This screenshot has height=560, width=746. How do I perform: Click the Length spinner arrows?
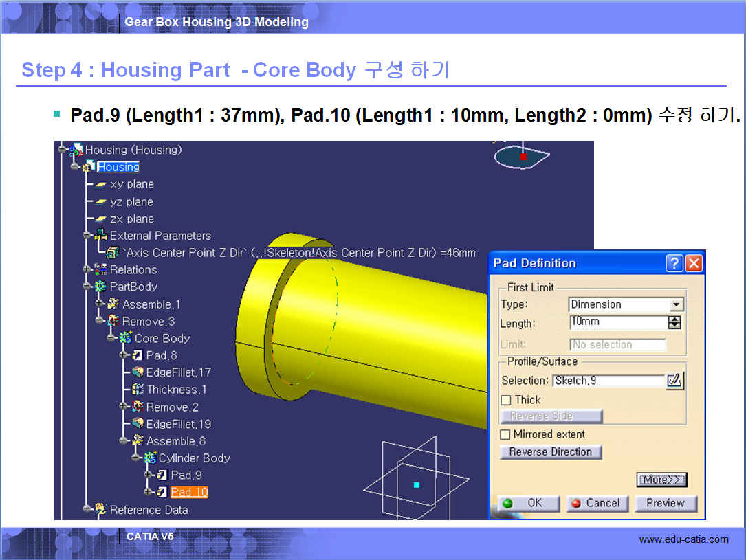[674, 322]
